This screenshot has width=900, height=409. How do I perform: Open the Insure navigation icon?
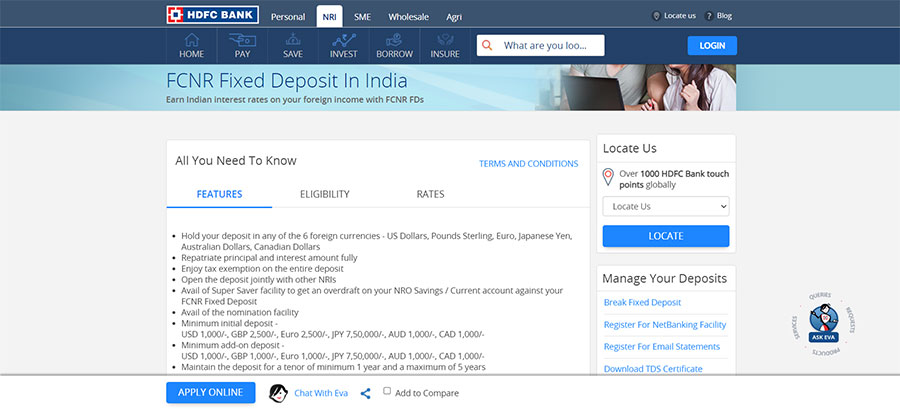[445, 46]
